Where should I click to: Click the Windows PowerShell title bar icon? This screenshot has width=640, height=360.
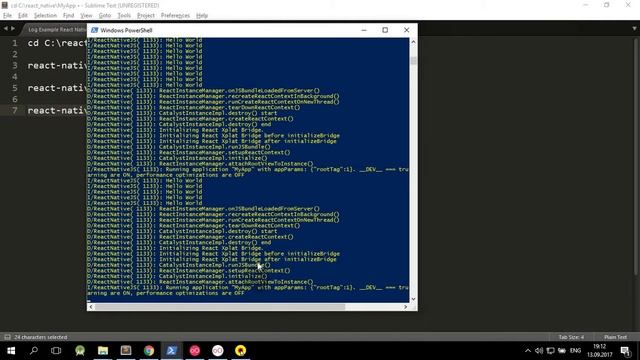tap(94, 30)
